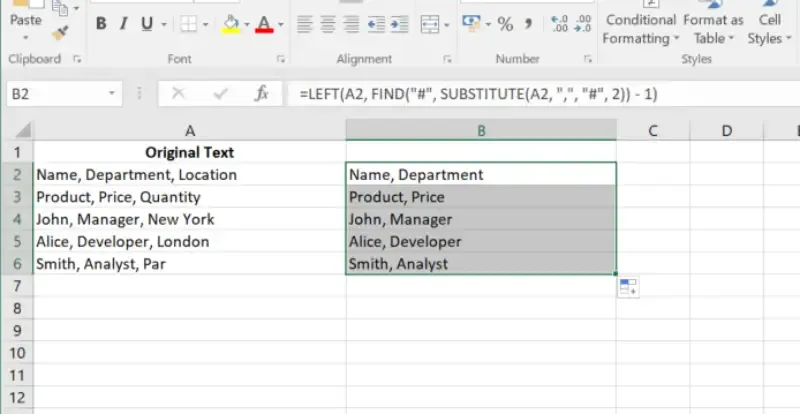Select row 12 header

17,398
